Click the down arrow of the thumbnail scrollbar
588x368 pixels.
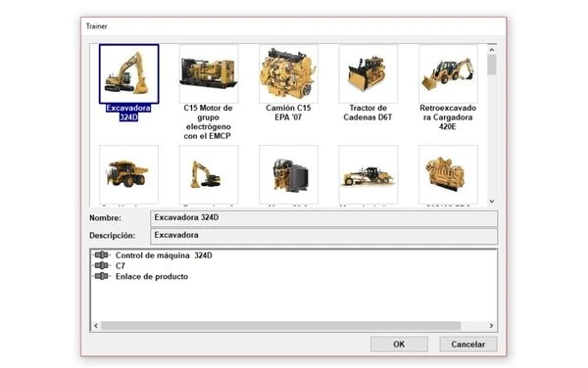point(492,201)
